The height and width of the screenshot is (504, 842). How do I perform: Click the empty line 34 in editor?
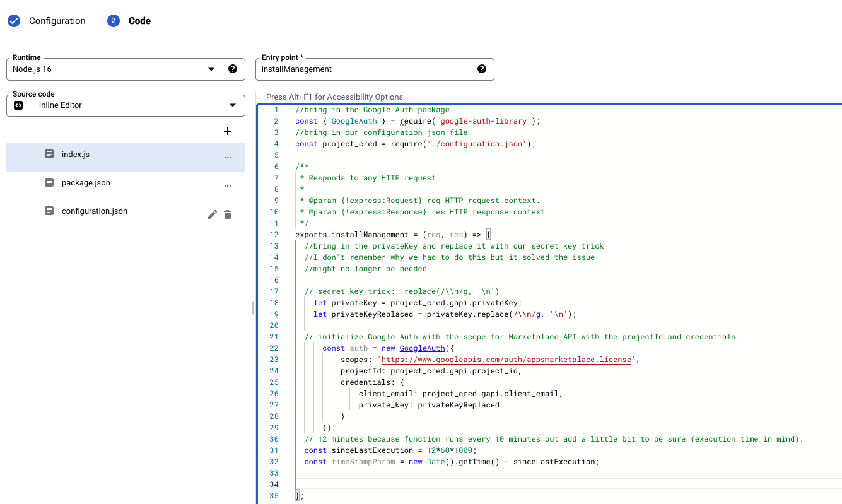coord(568,484)
